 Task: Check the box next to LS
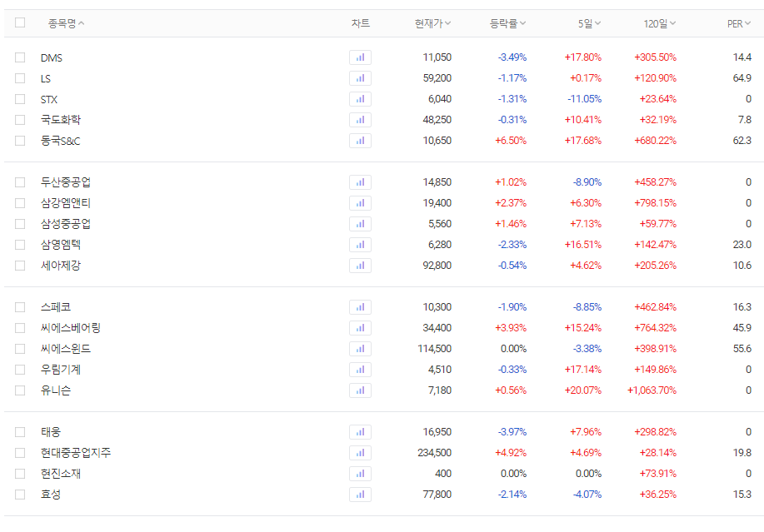pyautogui.click(x=20, y=78)
